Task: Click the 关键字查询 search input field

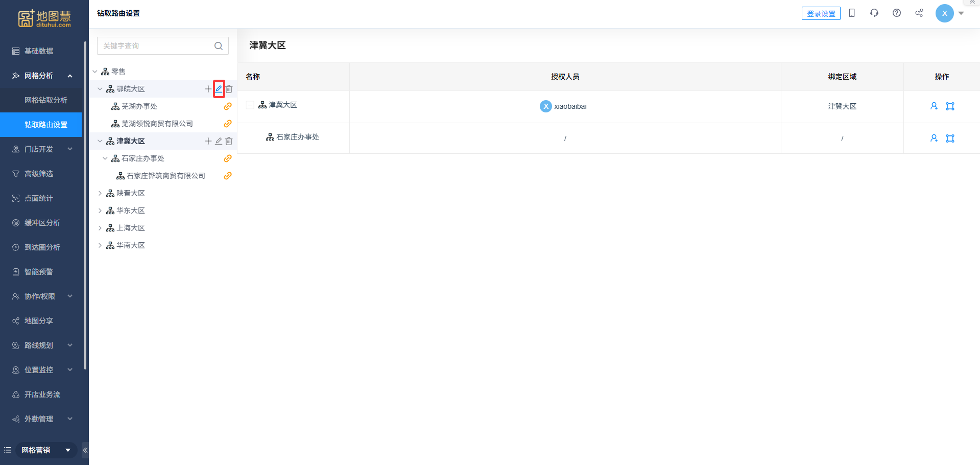Action: tap(156, 46)
